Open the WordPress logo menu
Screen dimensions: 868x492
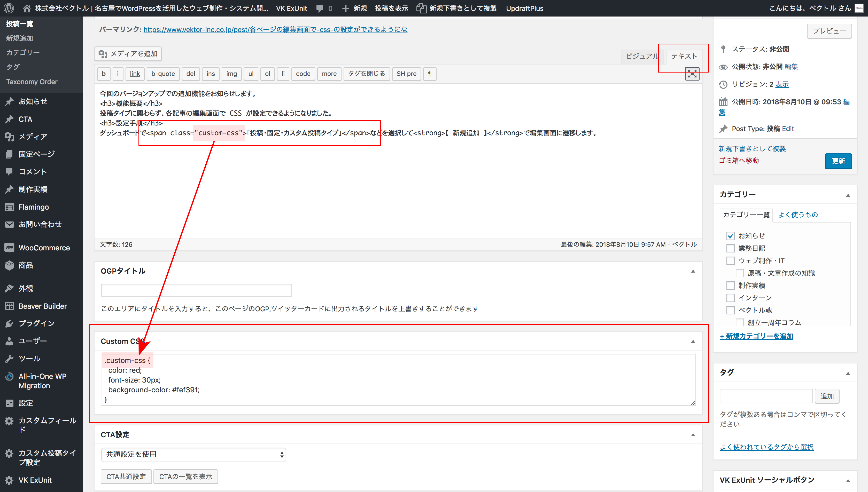(9, 8)
